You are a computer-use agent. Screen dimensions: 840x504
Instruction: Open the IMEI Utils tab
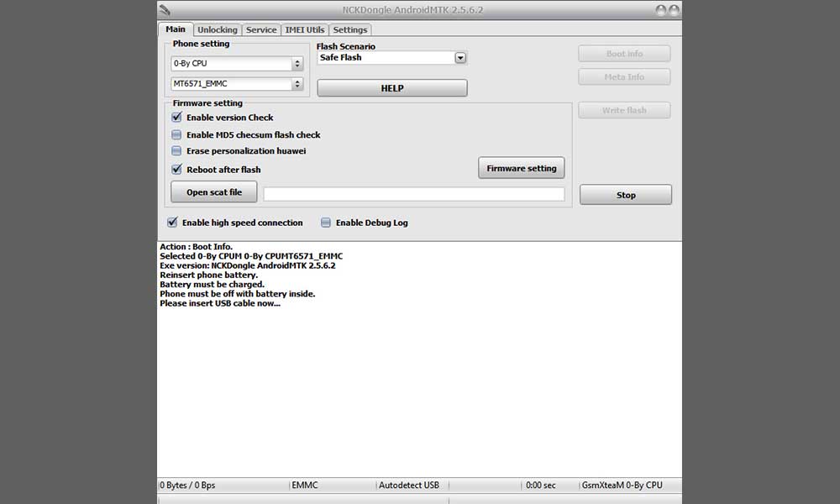[x=304, y=30]
